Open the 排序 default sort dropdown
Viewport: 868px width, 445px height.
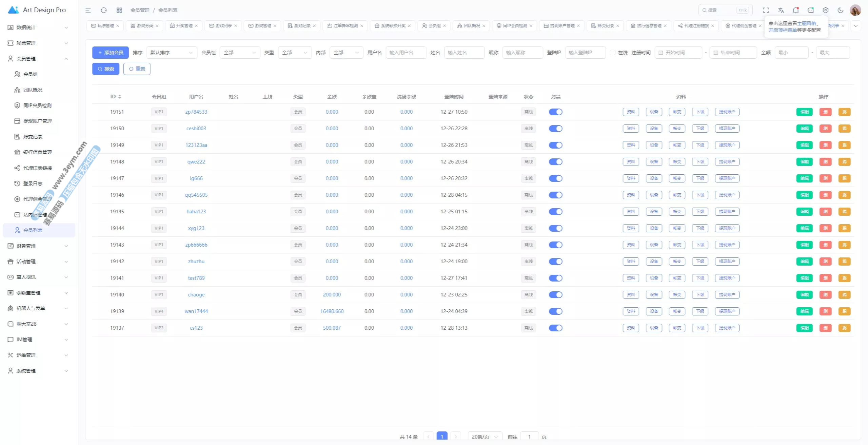[172, 53]
